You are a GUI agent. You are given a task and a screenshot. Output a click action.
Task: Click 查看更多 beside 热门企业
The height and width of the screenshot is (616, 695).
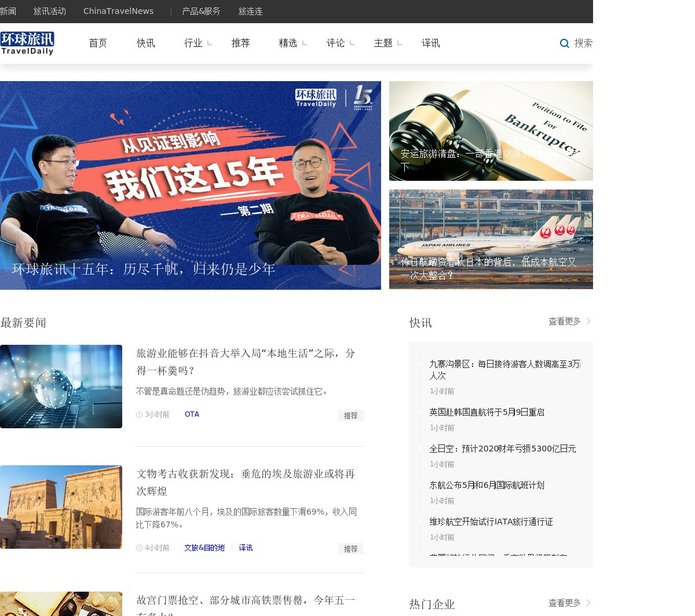tap(565, 603)
